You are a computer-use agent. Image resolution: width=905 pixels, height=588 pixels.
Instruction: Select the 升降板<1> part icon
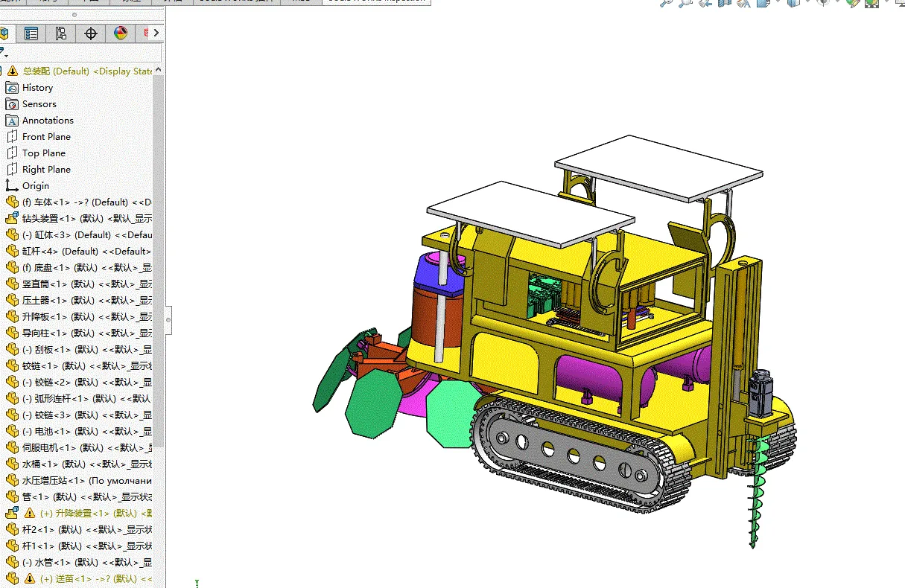(11, 317)
